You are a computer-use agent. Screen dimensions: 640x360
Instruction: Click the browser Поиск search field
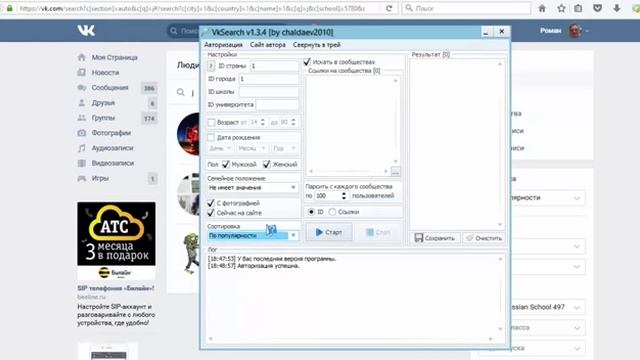pos(467,8)
